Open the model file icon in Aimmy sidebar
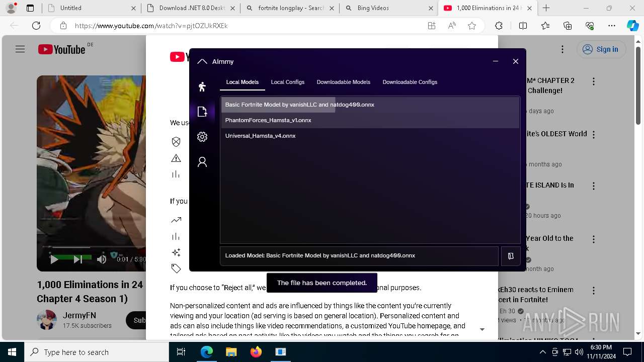This screenshot has width=644, height=362. click(202, 112)
